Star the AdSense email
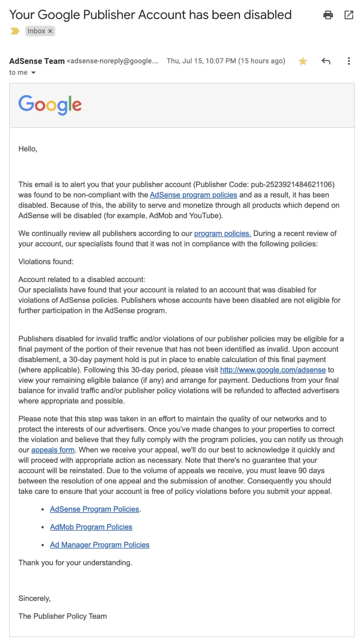The image size is (361, 644). click(x=303, y=61)
